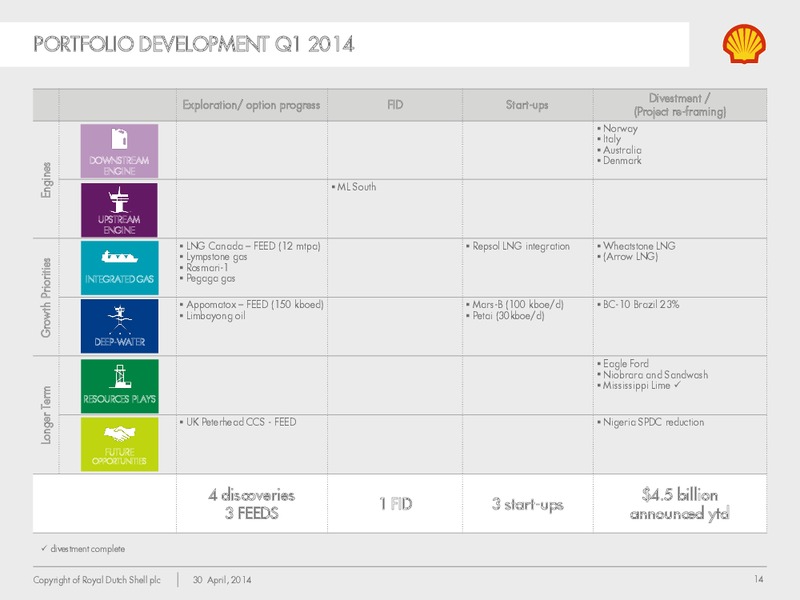The height and width of the screenshot is (600, 800).
Task: Click Copyright of Royal Dutch Shell plc
Action: click(x=97, y=580)
